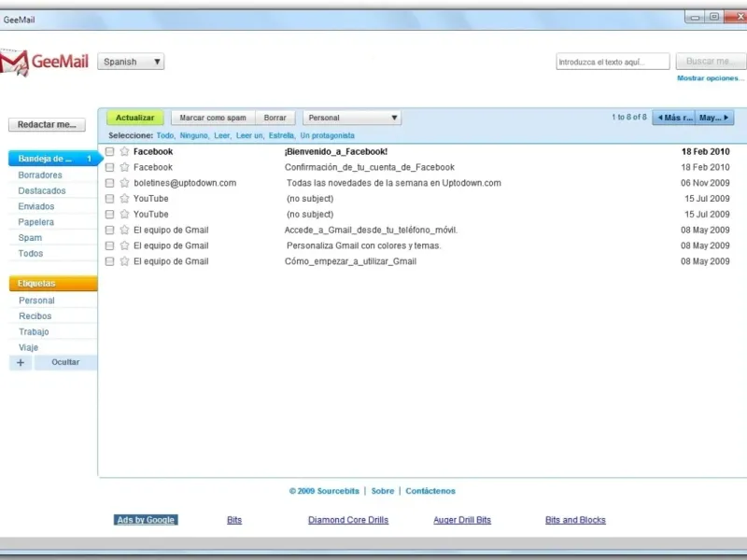Open the Papelera folder
747x560 pixels.
click(35, 222)
